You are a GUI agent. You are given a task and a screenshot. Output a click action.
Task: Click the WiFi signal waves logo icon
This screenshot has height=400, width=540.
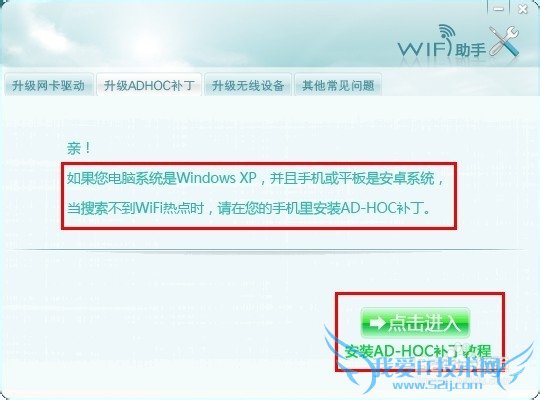click(x=447, y=31)
